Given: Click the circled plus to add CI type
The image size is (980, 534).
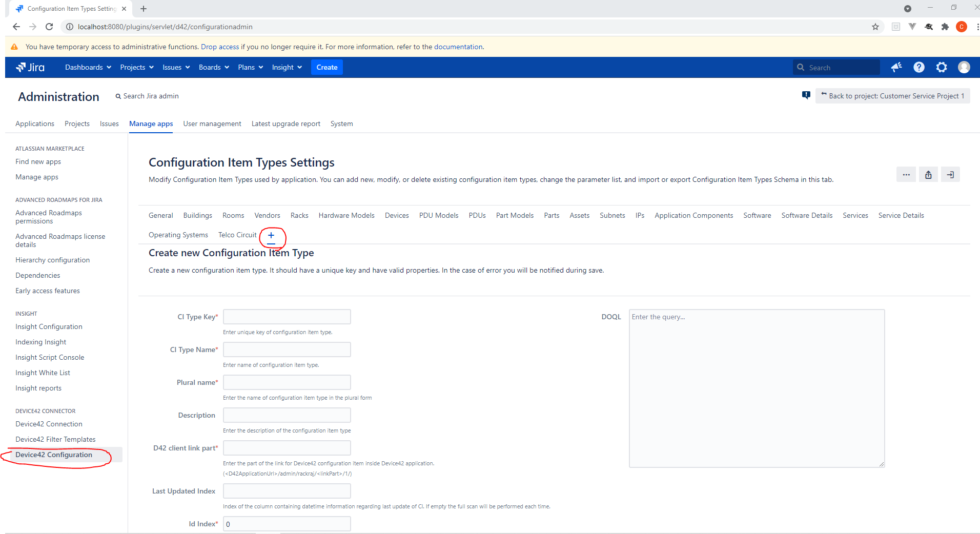Looking at the screenshot, I should [271, 236].
